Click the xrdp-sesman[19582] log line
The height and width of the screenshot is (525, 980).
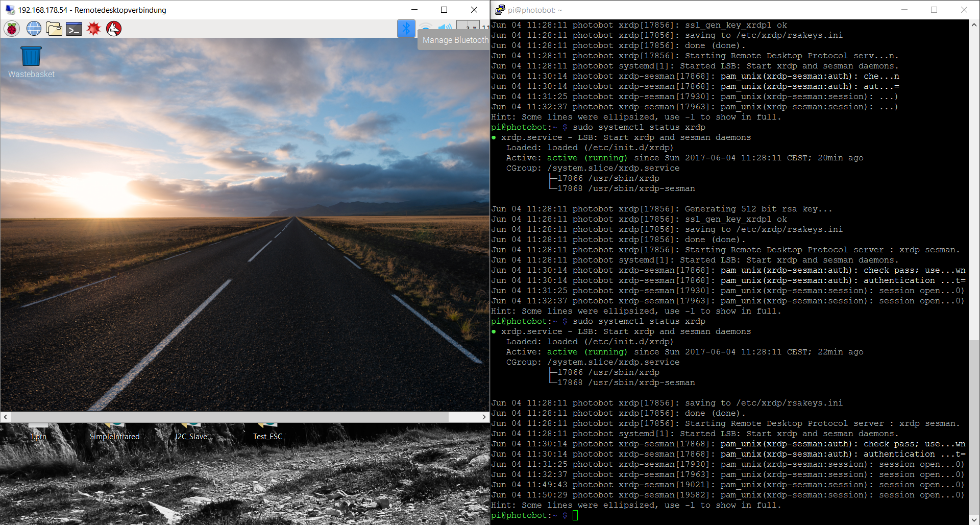[728, 495]
